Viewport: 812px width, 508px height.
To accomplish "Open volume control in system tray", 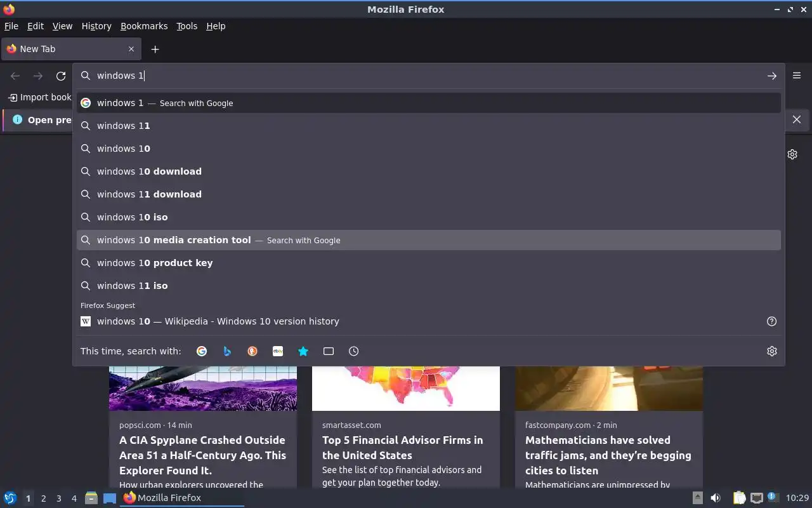I will (716, 498).
